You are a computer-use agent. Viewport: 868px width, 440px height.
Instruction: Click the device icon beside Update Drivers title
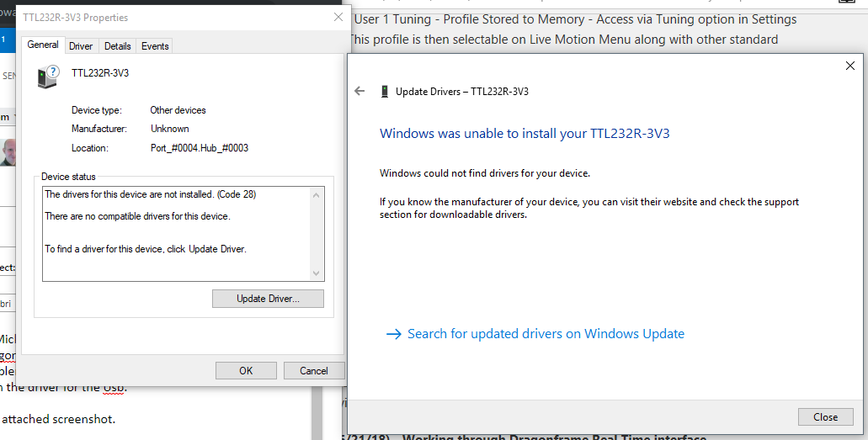pyautogui.click(x=384, y=91)
